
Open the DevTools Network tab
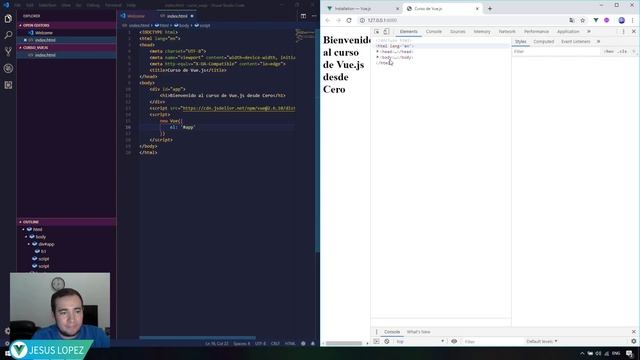[x=507, y=31]
